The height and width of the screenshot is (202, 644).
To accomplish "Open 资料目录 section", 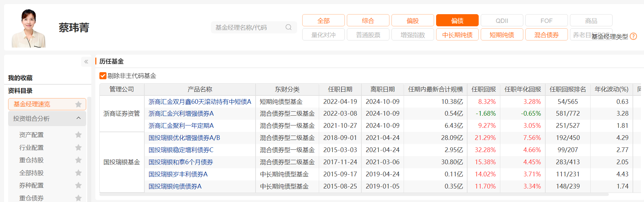I will click(x=20, y=91).
